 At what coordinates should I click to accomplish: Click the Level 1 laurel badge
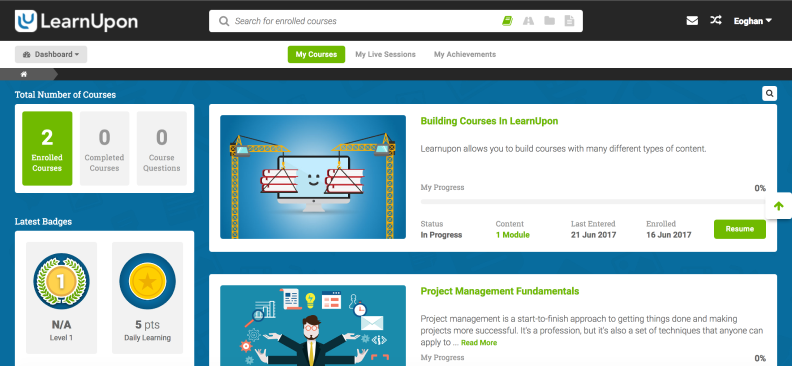point(61,281)
